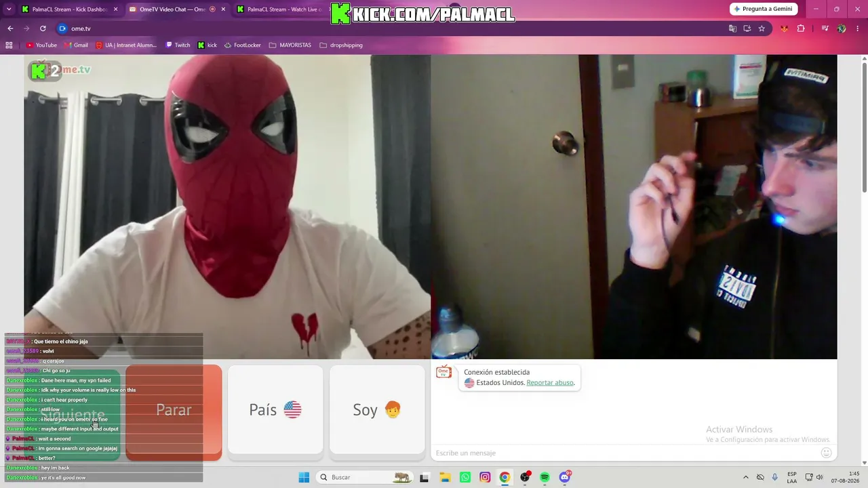Click the stranger's Spider-Man video feed
This screenshot has width=868, height=488.
[227, 207]
